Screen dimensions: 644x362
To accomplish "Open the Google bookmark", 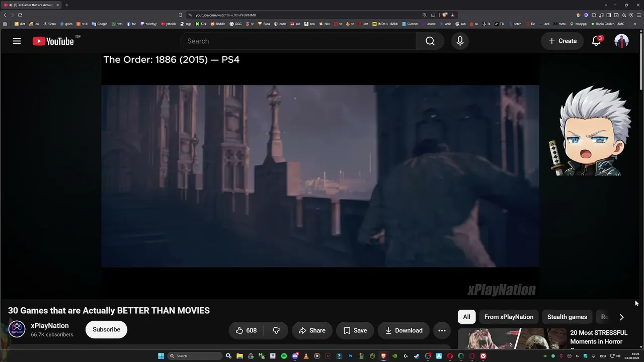I will (x=100, y=24).
